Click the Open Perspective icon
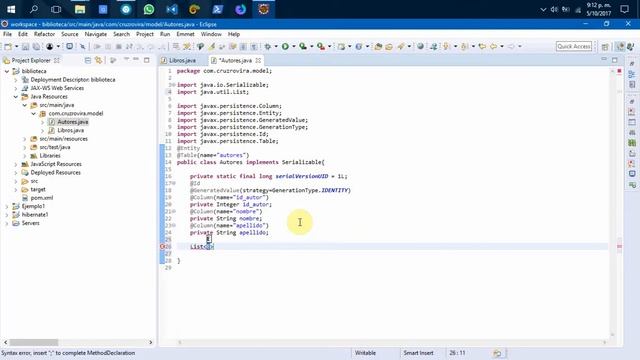640x360 pixels. point(605,47)
